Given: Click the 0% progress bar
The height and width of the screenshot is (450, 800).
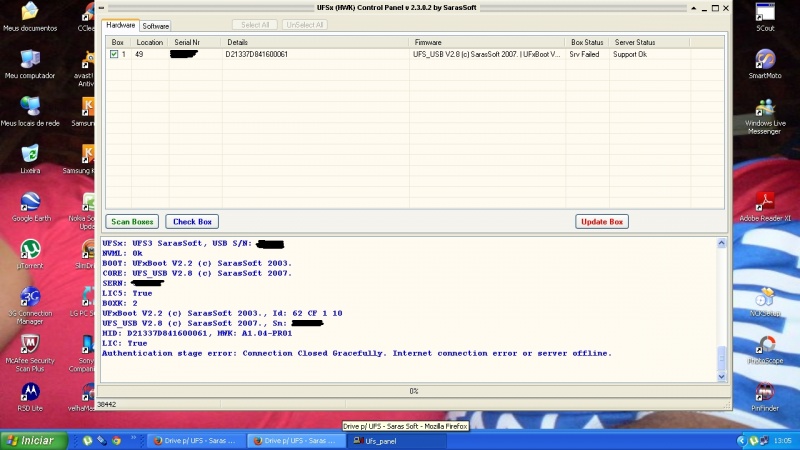Looking at the screenshot, I should coord(414,391).
